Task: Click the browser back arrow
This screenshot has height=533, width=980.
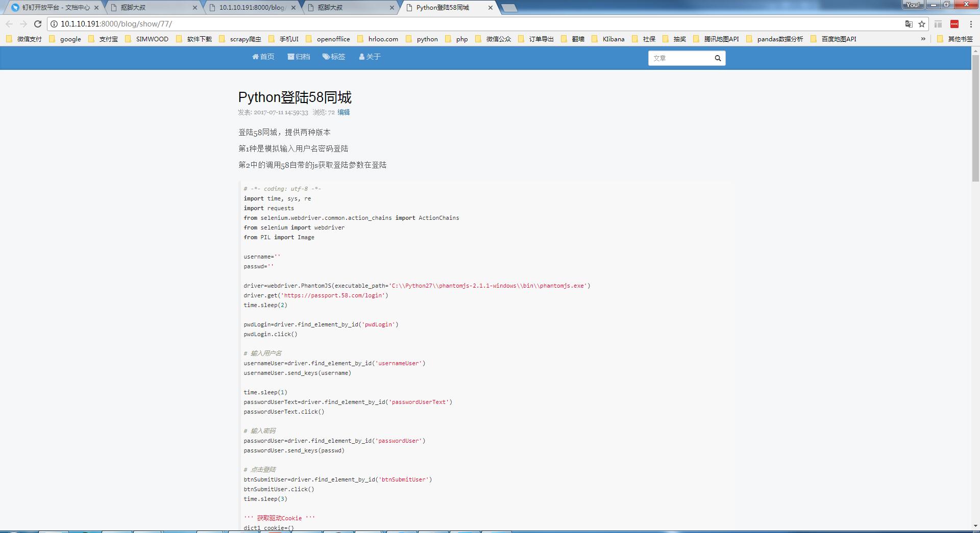Action: coord(9,24)
